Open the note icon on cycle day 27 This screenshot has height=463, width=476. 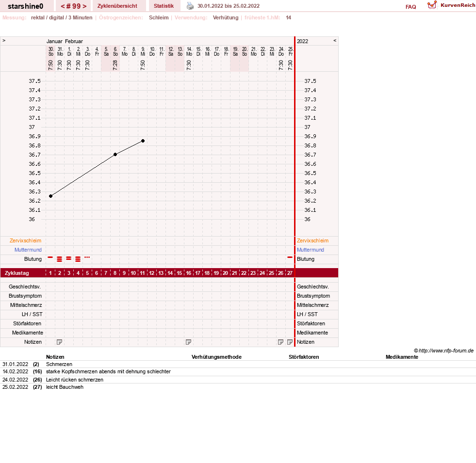290,342
